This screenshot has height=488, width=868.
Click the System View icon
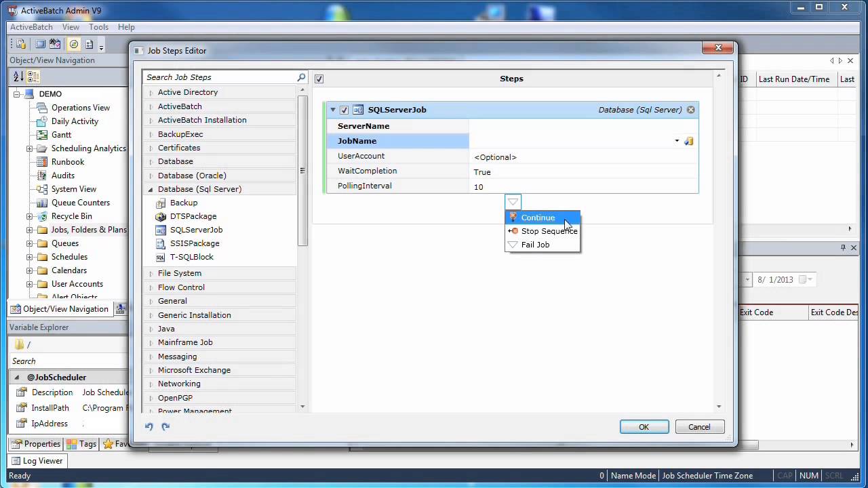[x=42, y=189]
